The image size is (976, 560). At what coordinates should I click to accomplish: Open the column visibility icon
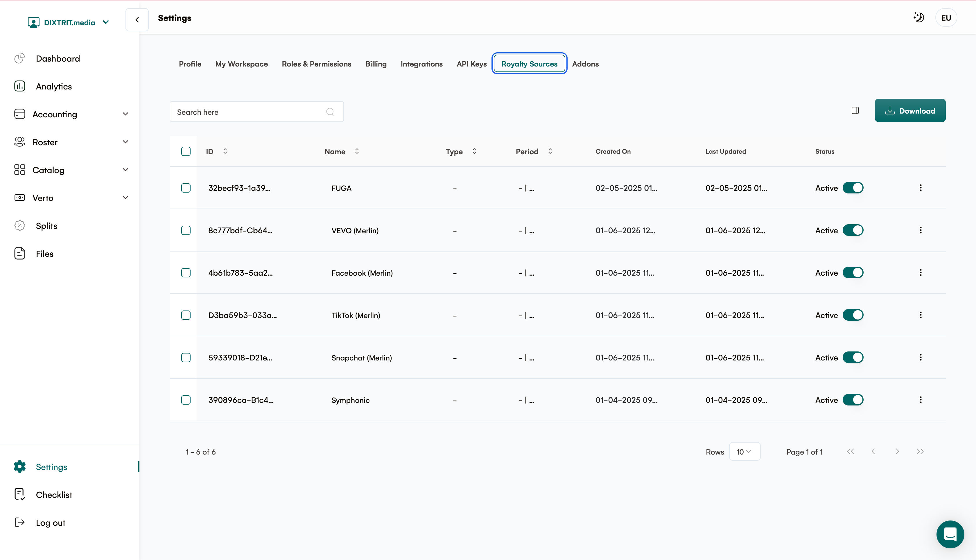[x=855, y=111]
